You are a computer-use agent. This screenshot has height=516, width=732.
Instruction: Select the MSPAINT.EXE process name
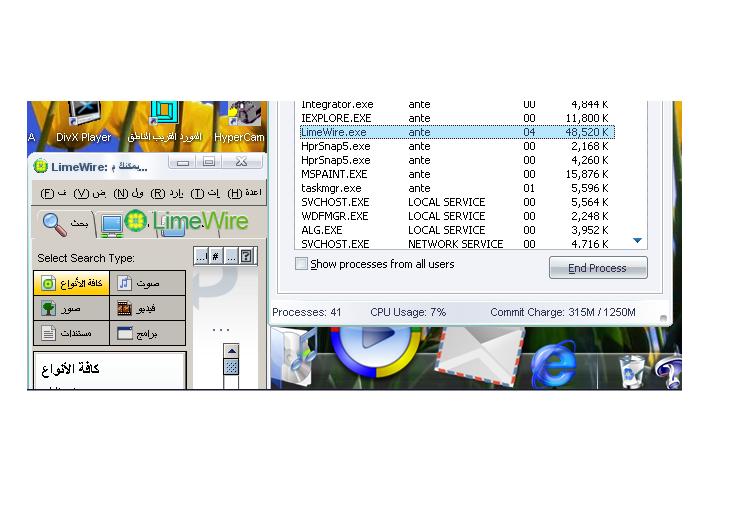click(x=334, y=174)
